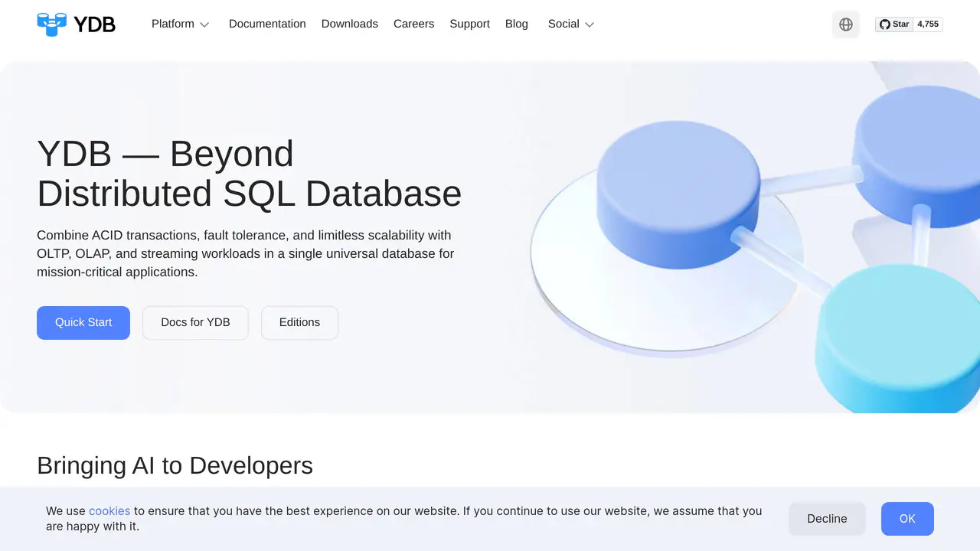Click the 'Combine ACID transactions' description paragraph
The width and height of the screenshot is (980, 551).
(245, 253)
